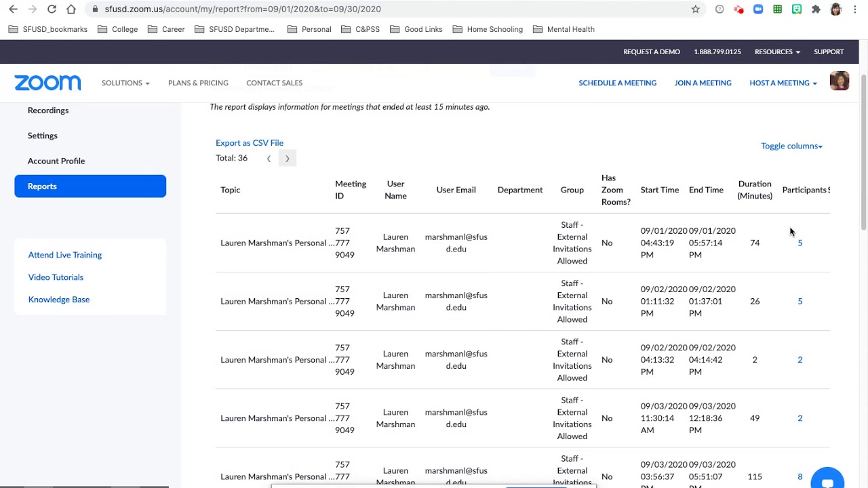Expand the Host a Meeting dropdown
This screenshot has width=868, height=488.
click(783, 83)
